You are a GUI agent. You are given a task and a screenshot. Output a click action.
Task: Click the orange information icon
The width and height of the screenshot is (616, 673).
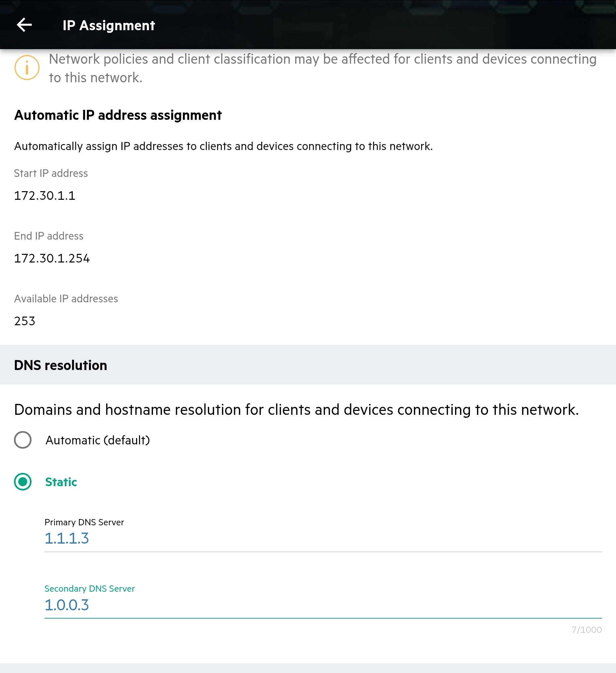(x=26, y=68)
